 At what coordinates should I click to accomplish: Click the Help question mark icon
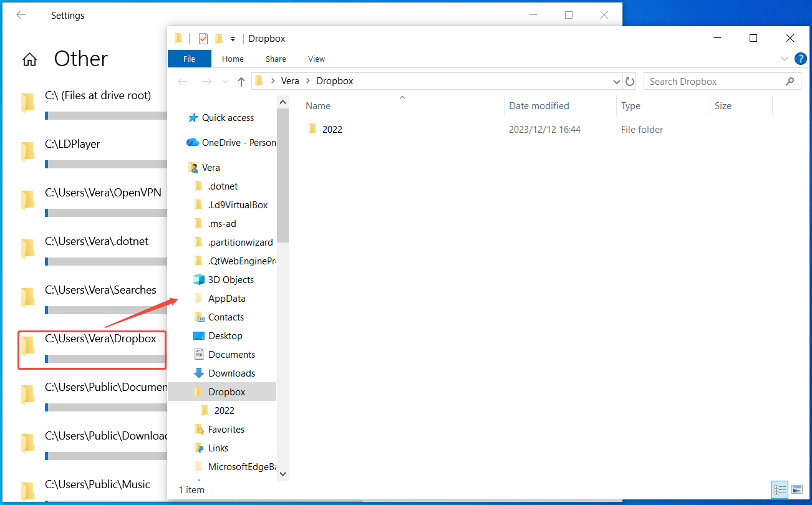coord(801,59)
